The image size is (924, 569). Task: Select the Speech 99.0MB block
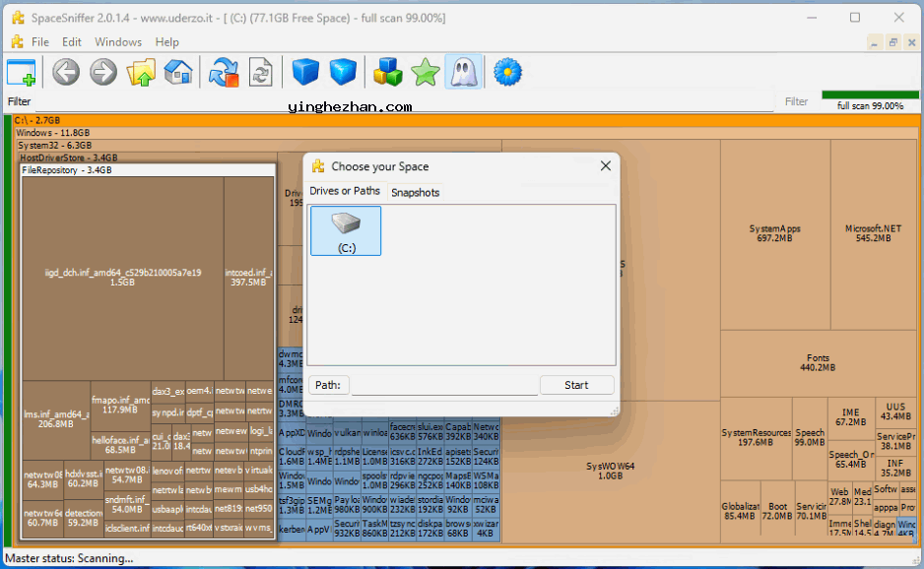click(x=810, y=438)
